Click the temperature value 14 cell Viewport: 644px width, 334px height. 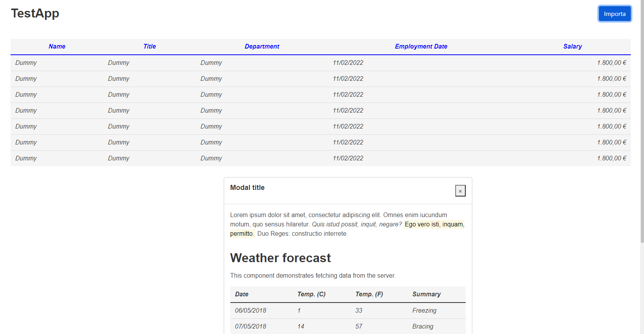pyautogui.click(x=301, y=326)
